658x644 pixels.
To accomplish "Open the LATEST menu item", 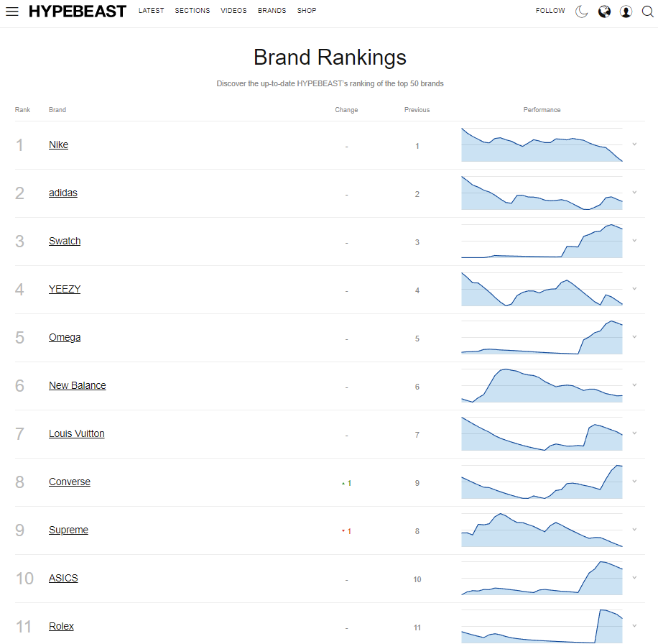I will point(151,11).
